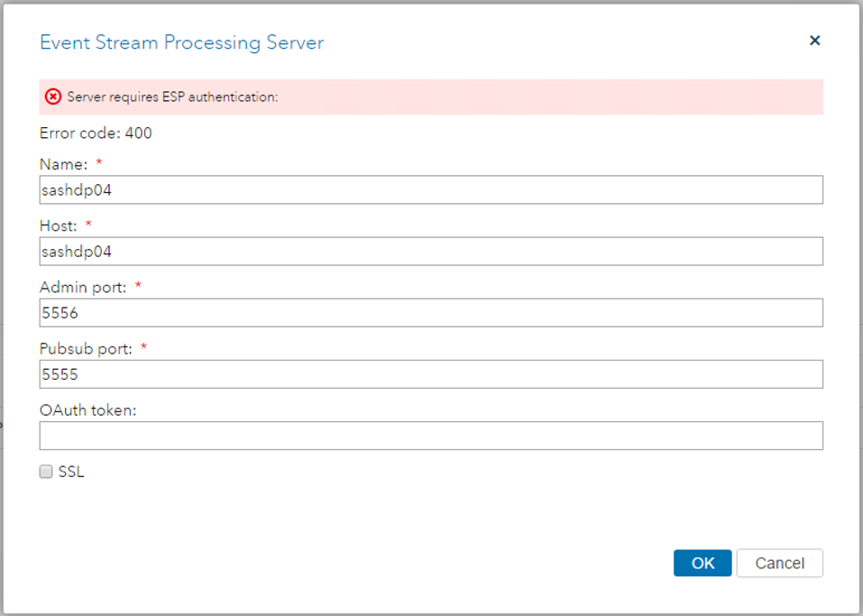Select the Error code 400 text
The image size is (863, 616).
tap(95, 133)
